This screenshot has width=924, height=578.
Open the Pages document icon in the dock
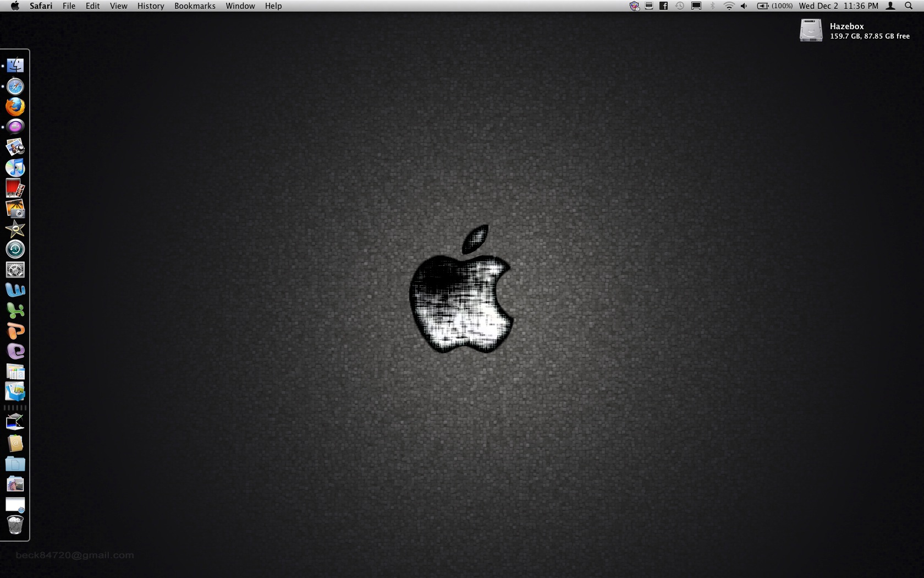pyautogui.click(x=15, y=372)
